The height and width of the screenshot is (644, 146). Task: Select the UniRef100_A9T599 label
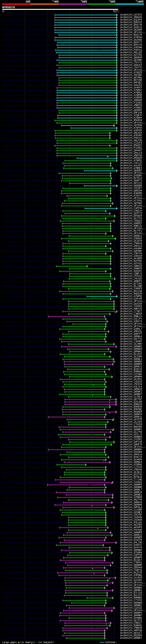131,125
